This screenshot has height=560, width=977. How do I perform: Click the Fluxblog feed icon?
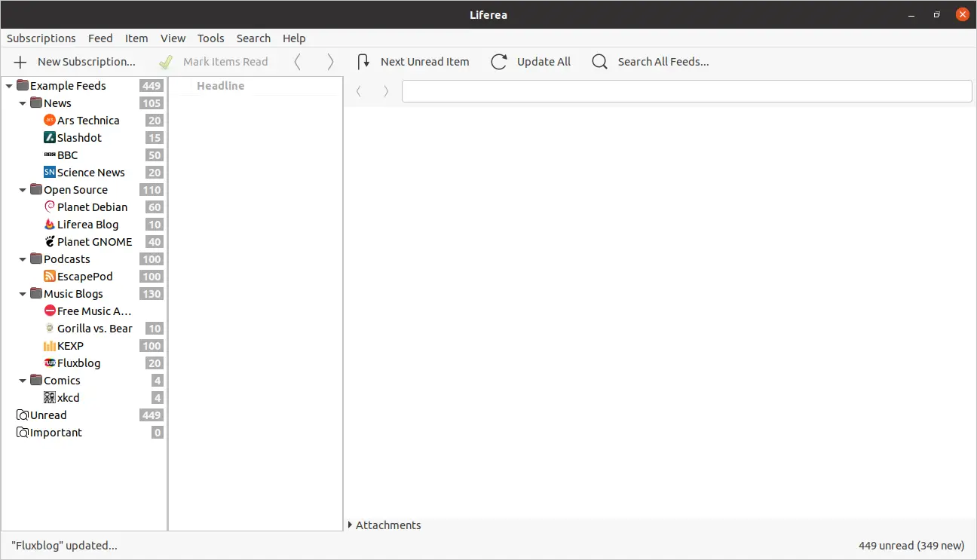(50, 363)
